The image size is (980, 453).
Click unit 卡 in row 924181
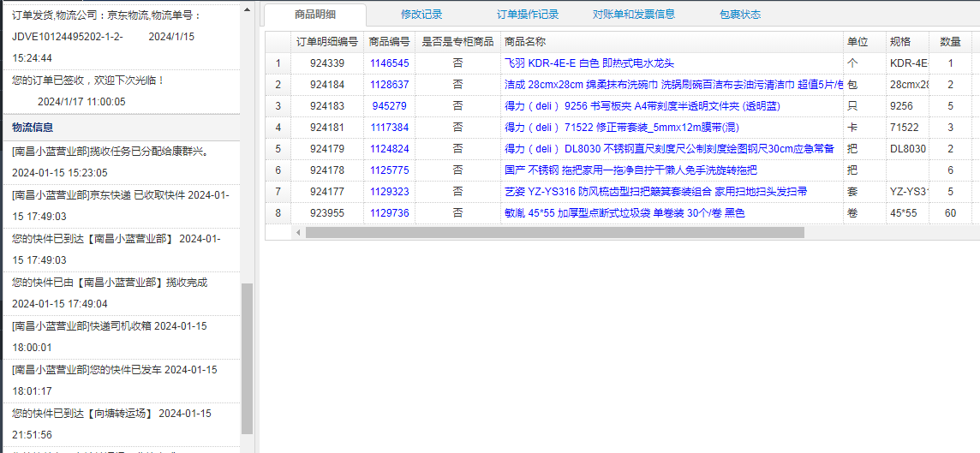tap(864, 128)
